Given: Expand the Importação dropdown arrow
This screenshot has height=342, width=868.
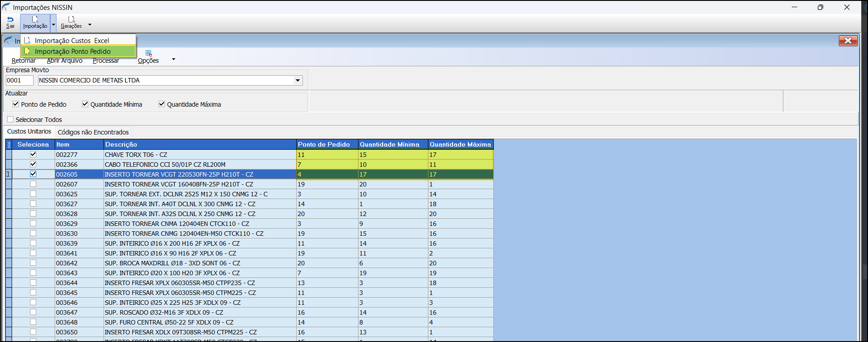Looking at the screenshot, I should pyautogui.click(x=53, y=25).
